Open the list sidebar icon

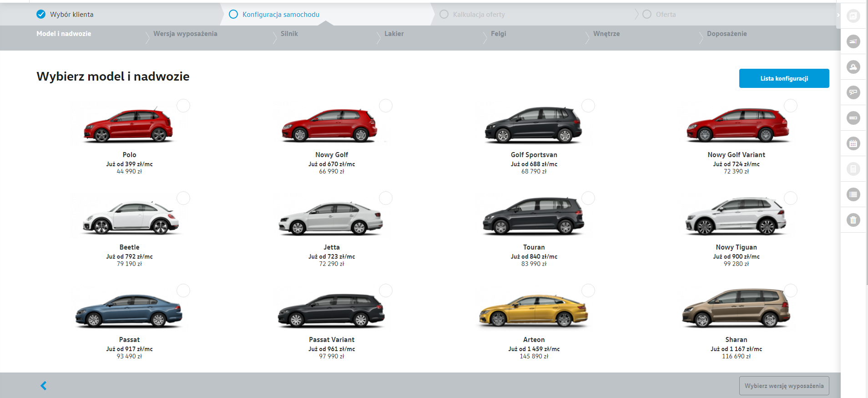click(x=853, y=195)
